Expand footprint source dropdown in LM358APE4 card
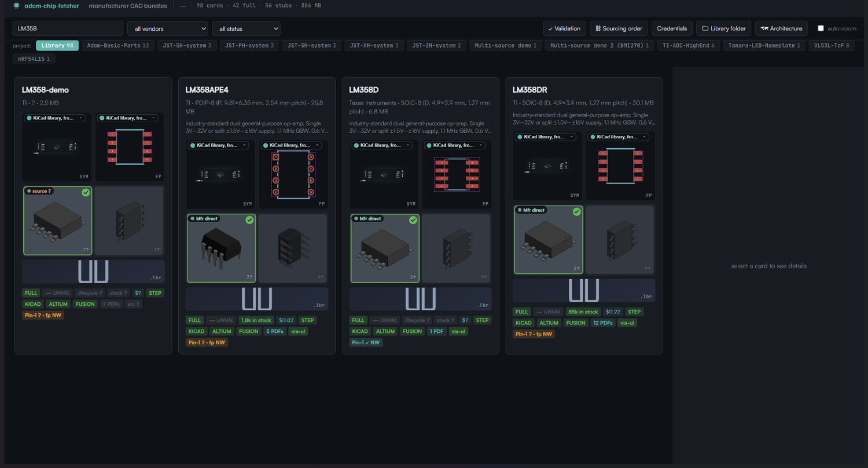Image resolution: width=868 pixels, height=468 pixels. [290, 145]
